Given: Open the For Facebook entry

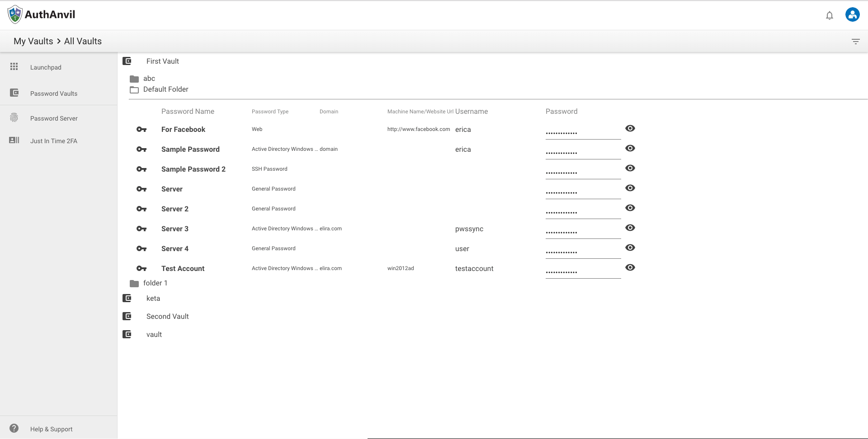Looking at the screenshot, I should click(x=183, y=130).
